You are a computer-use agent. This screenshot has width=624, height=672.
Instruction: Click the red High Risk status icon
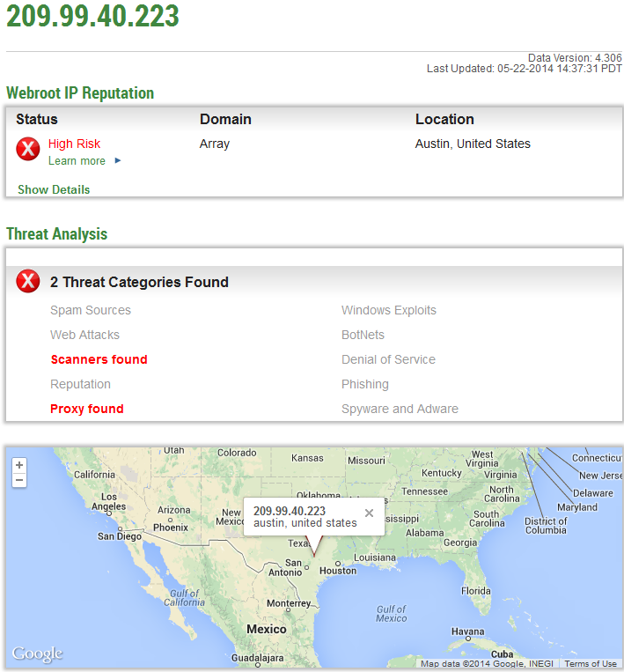point(28,149)
